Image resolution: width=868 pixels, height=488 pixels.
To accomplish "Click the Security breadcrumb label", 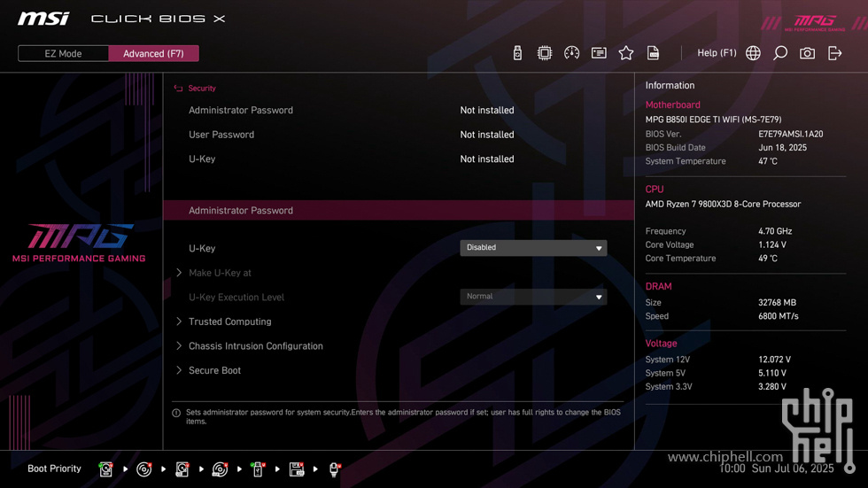I will click(x=202, y=89).
